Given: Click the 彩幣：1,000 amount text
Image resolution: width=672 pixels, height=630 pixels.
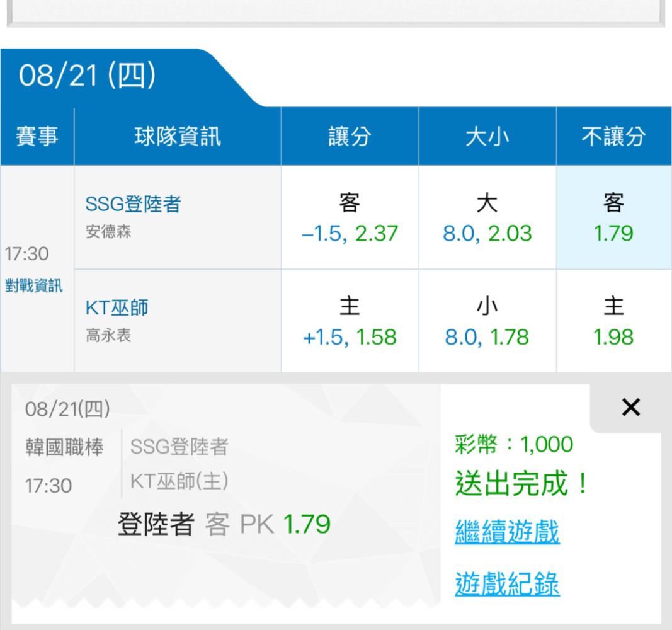Looking at the screenshot, I should [514, 444].
